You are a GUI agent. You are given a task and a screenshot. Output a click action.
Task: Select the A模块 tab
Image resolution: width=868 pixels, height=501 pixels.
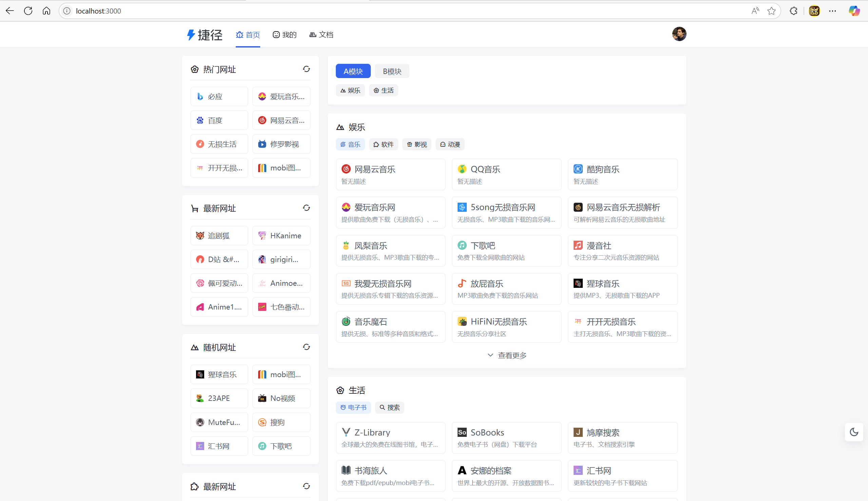click(x=353, y=71)
